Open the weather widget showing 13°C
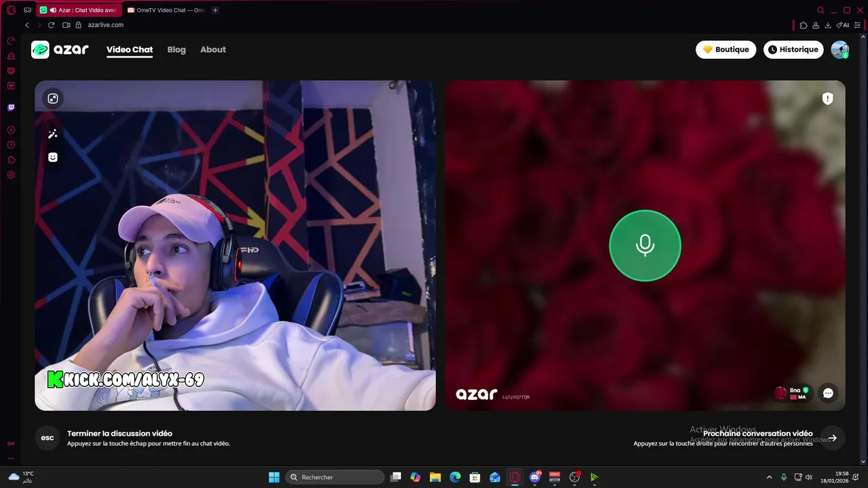Screen dimensions: 868x488 click(x=20, y=477)
